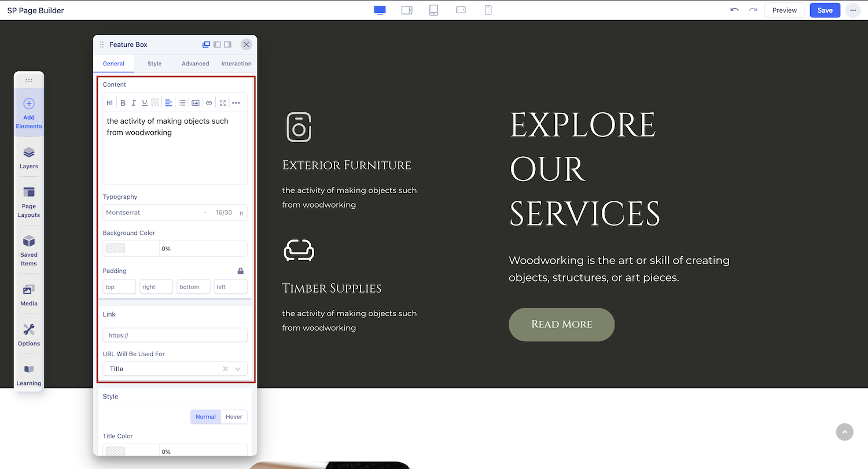Open more options in the editor toolbar
The image size is (868, 469).
236,103
